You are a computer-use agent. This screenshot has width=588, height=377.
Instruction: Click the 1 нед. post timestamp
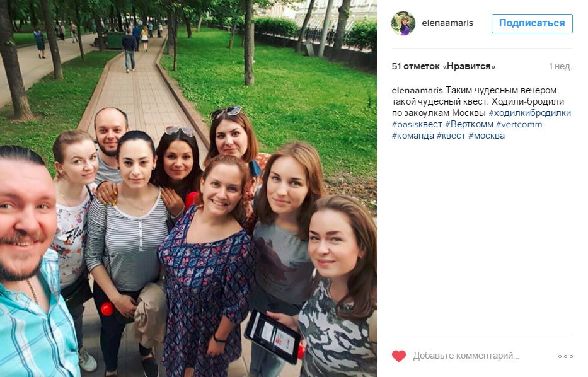[560, 66]
